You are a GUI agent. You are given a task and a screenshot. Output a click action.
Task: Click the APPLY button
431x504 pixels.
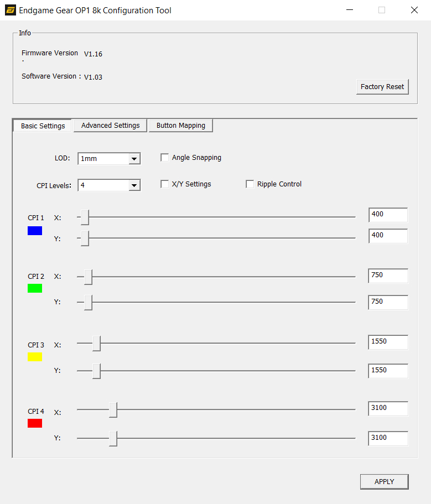tap(384, 481)
